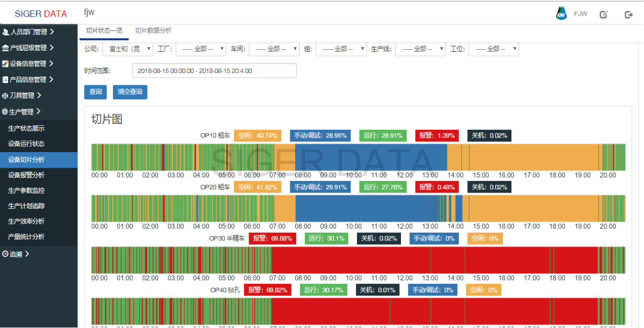Screen dimensions: 644x328
Task: Click the 设备信息管理 sidebar icon
Action: click(5, 64)
